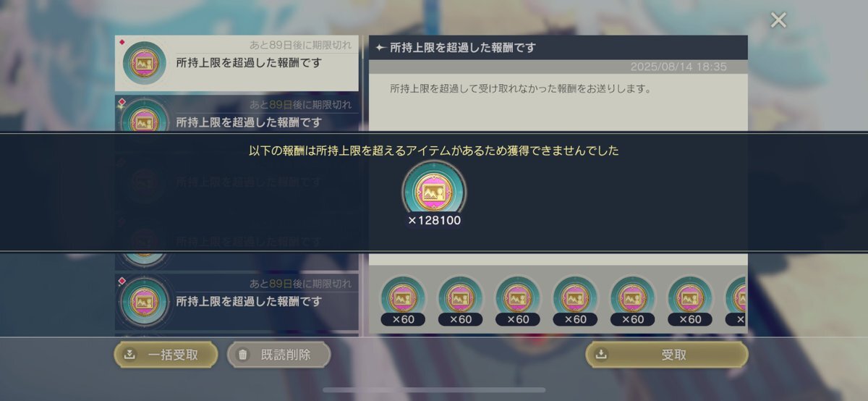Claim all mail with 一括受取 button
Image resolution: width=868 pixels, height=401 pixels.
(166, 355)
